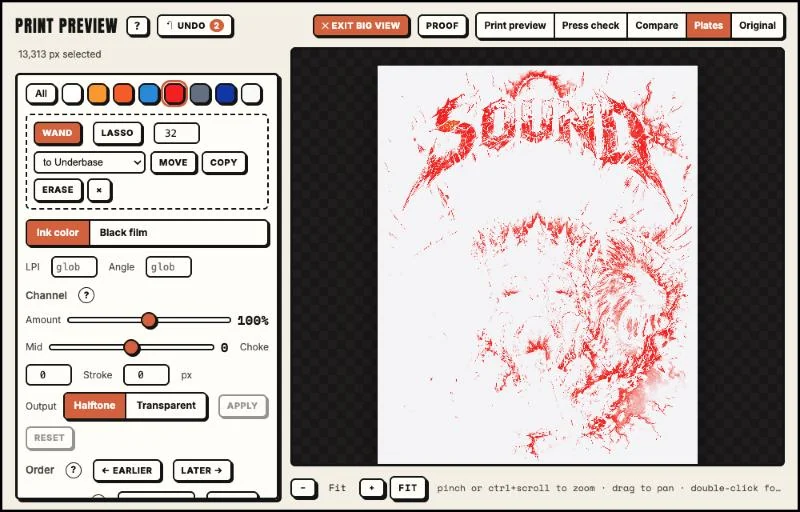Screen dimensions: 800x512
Task: Click the Mid slider handle
Action: [132, 347]
